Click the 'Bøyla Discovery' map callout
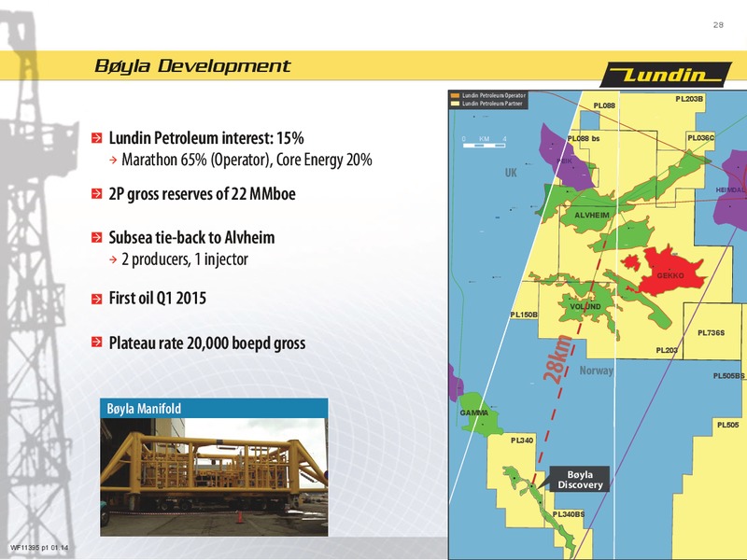Image resolution: width=747 pixels, height=560 pixels. (x=580, y=480)
